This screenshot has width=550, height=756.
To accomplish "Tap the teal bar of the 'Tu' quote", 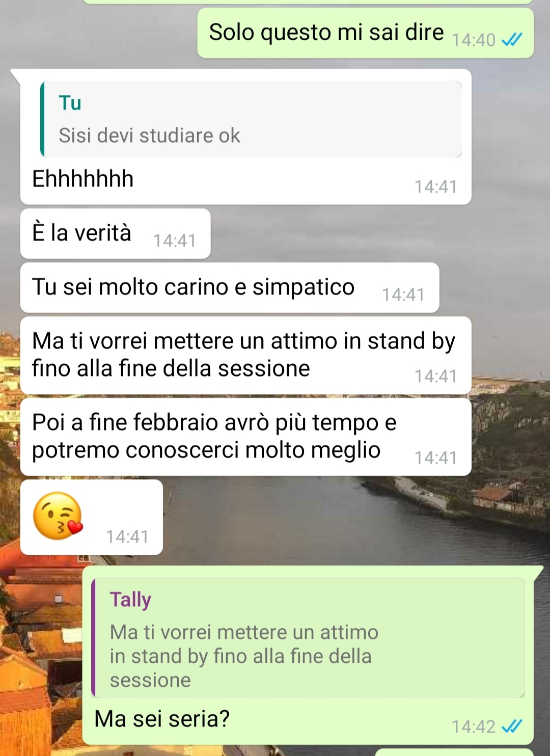I will click(x=42, y=119).
